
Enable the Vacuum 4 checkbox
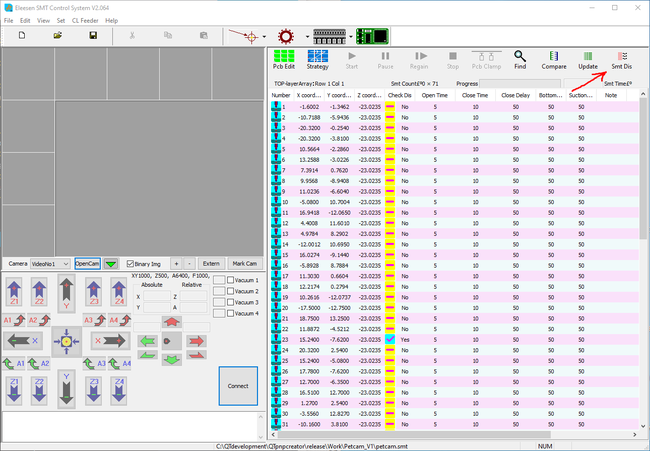click(x=230, y=313)
